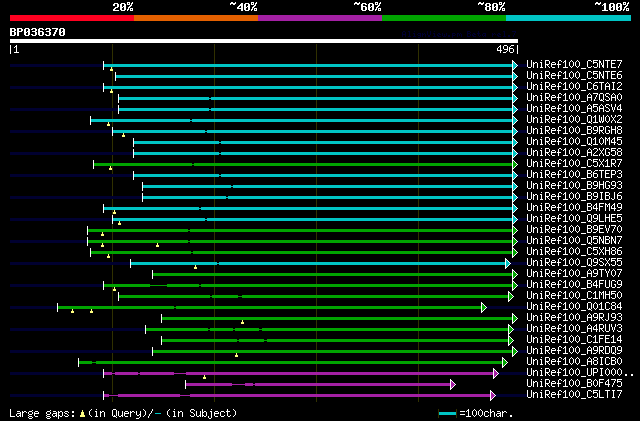Open the UniRef100_A5ASV4 hit label

click(x=574, y=109)
